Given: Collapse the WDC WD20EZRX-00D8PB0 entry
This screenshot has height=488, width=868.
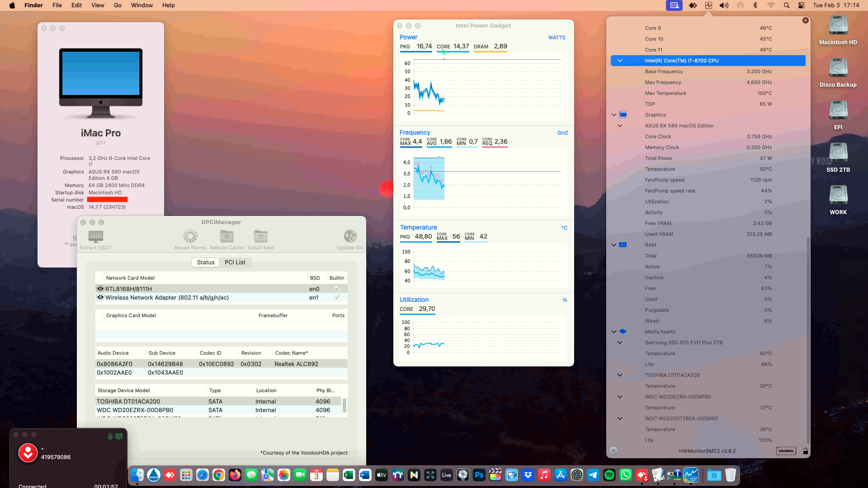Looking at the screenshot, I should point(620,397).
